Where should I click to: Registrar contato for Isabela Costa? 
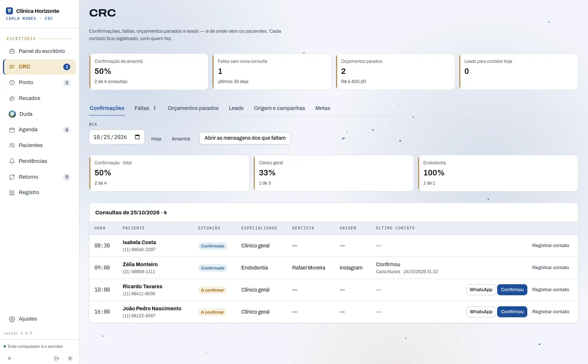pyautogui.click(x=550, y=246)
